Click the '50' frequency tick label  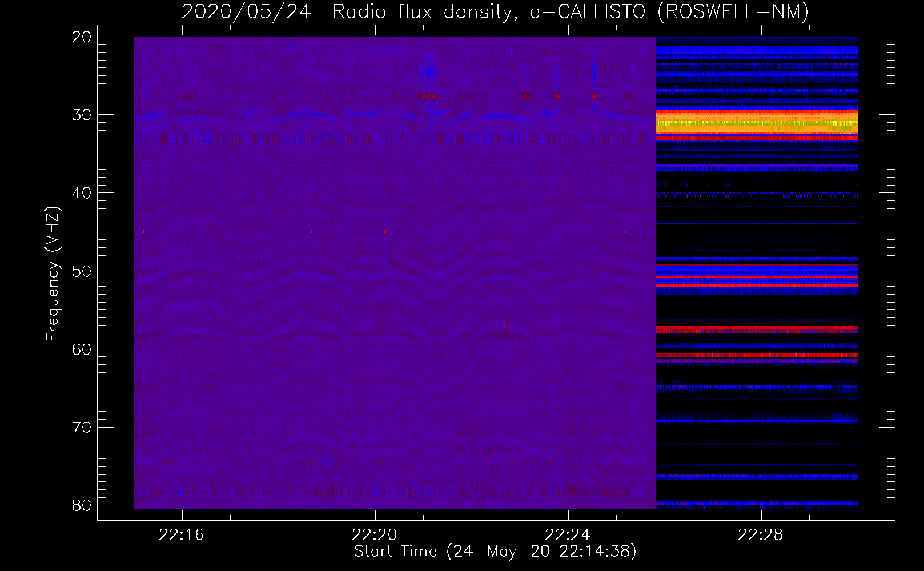click(x=82, y=271)
